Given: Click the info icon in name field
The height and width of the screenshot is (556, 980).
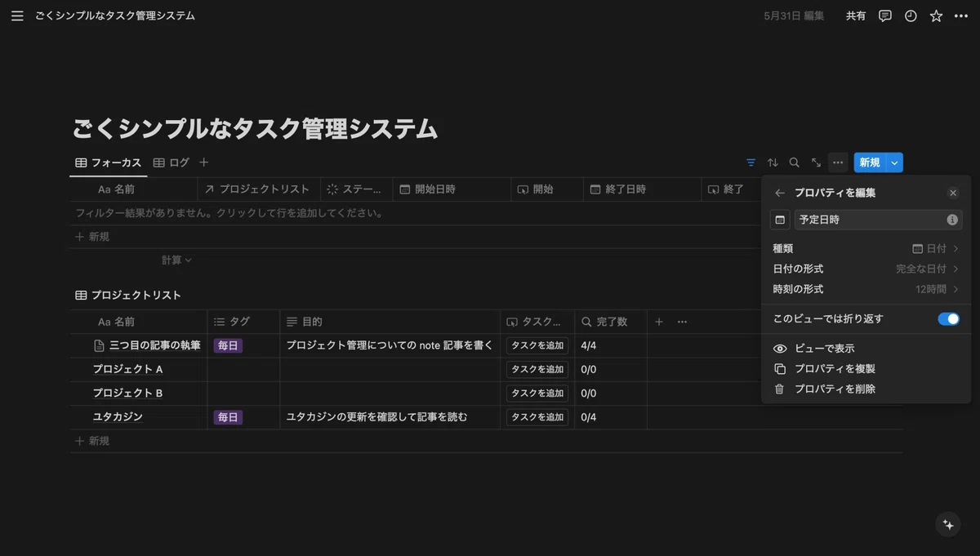Looking at the screenshot, I should pos(952,220).
